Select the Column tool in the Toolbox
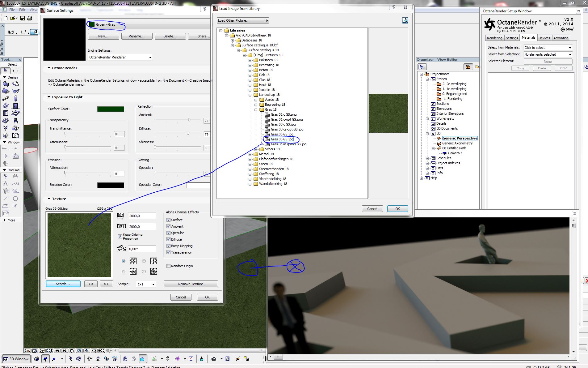Image resolution: width=588 pixels, height=368 pixels. 15,98
